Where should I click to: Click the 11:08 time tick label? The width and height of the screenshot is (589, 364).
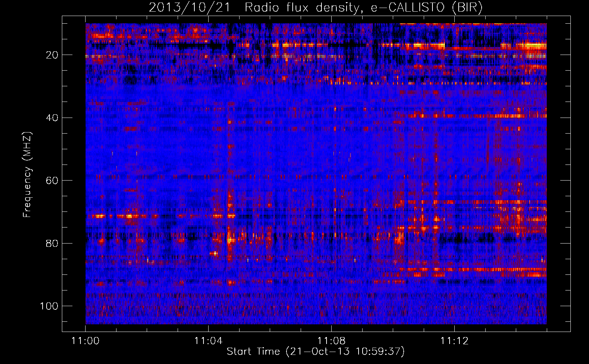(331, 341)
